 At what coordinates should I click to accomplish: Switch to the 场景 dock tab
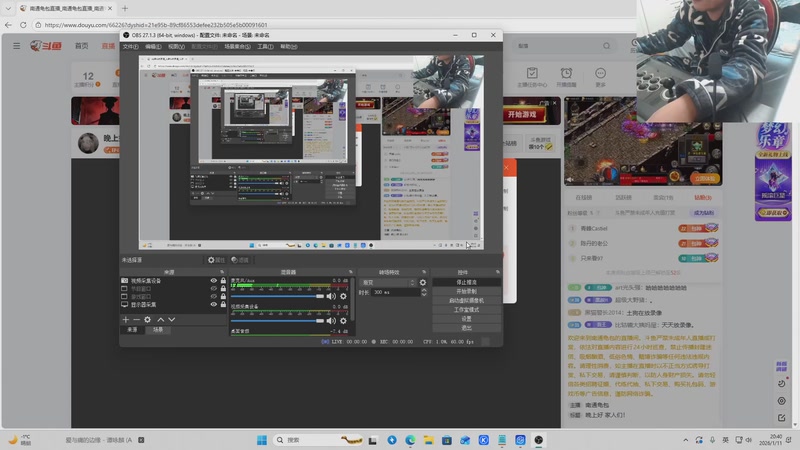coord(158,330)
